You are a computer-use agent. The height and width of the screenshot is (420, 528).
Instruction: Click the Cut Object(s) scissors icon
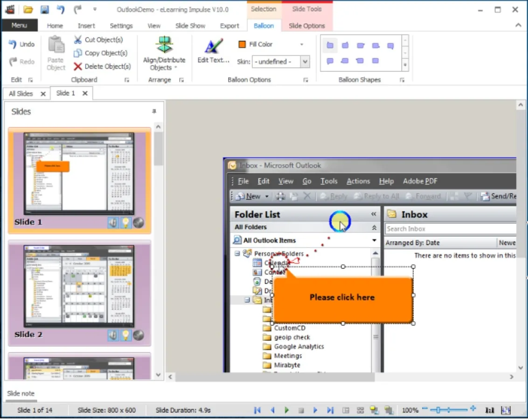[78, 40]
